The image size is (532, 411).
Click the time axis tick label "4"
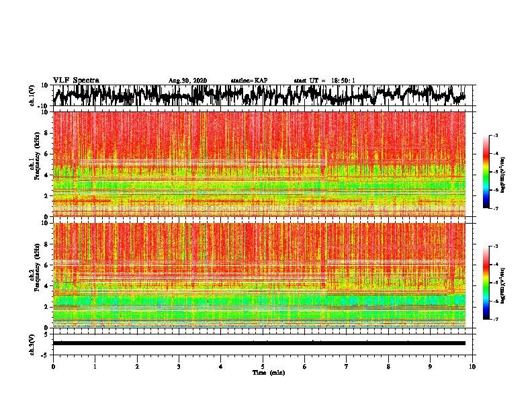(x=221, y=367)
